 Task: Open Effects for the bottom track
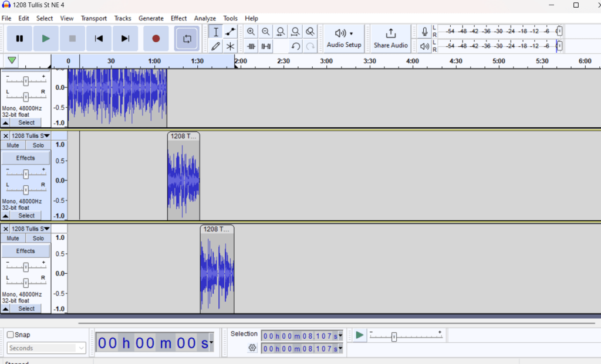coord(25,251)
